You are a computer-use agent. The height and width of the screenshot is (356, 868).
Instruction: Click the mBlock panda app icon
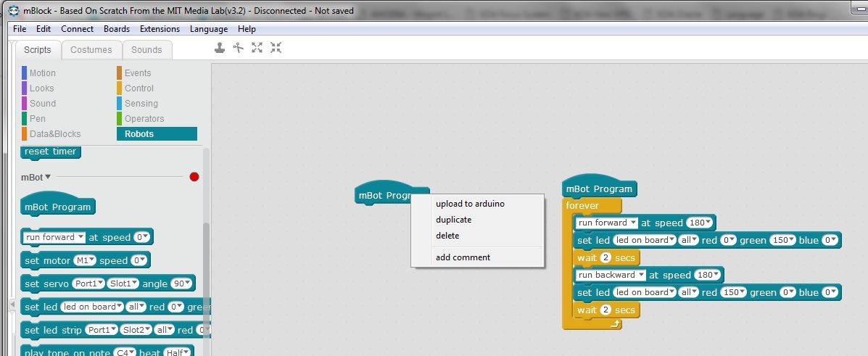(13, 11)
